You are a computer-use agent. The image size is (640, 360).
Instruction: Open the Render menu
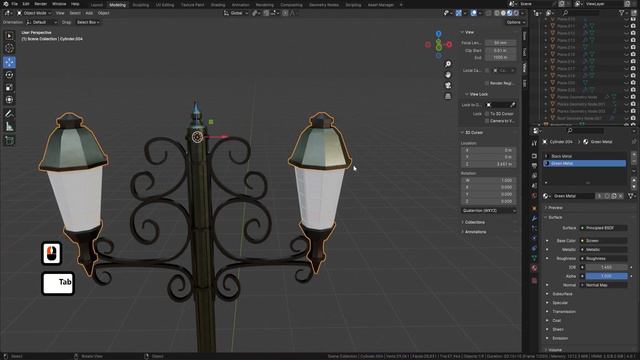(x=40, y=4)
